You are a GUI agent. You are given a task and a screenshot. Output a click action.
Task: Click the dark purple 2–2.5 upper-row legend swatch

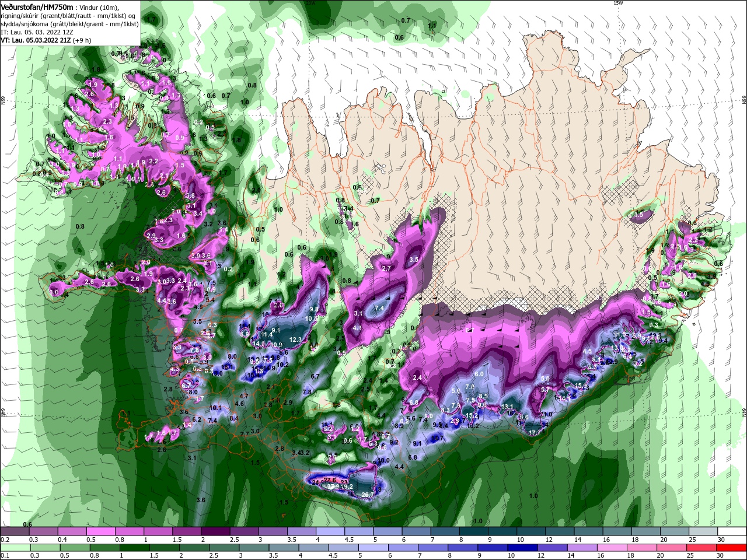coord(215,531)
